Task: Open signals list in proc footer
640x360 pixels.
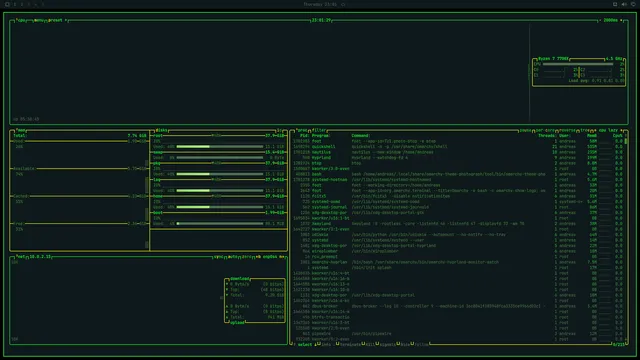Action: [387, 344]
